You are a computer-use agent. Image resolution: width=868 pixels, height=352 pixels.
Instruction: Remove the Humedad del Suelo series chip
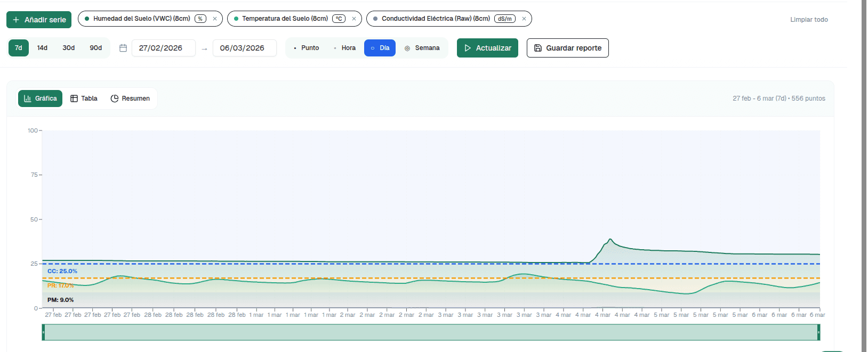point(215,19)
